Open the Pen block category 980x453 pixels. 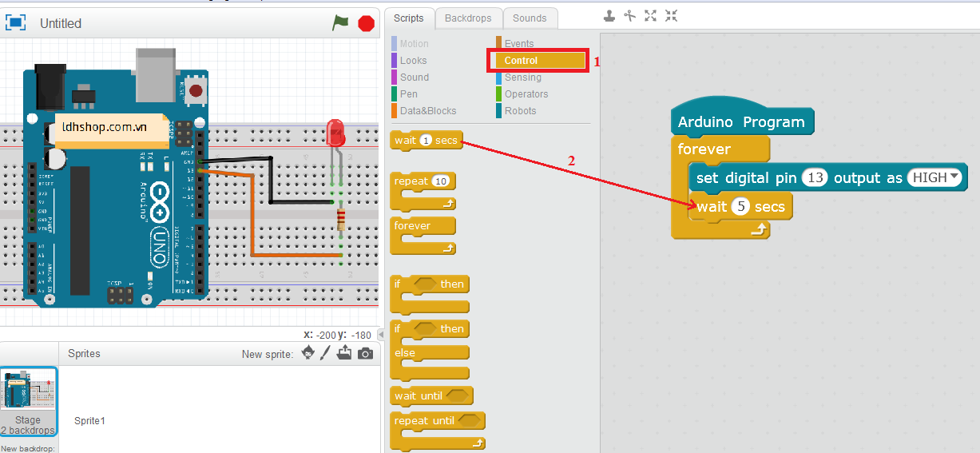pos(409,94)
